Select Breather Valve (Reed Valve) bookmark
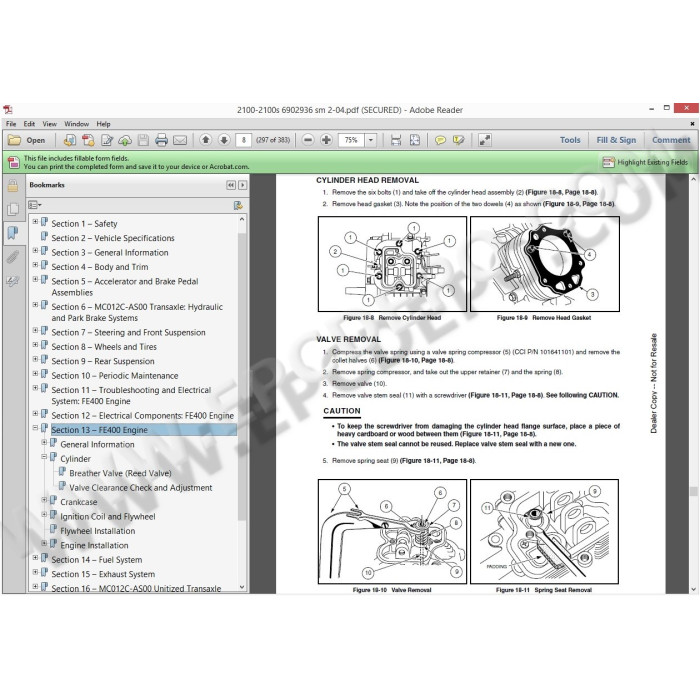Image resolution: width=700 pixels, height=700 pixels. (x=120, y=473)
